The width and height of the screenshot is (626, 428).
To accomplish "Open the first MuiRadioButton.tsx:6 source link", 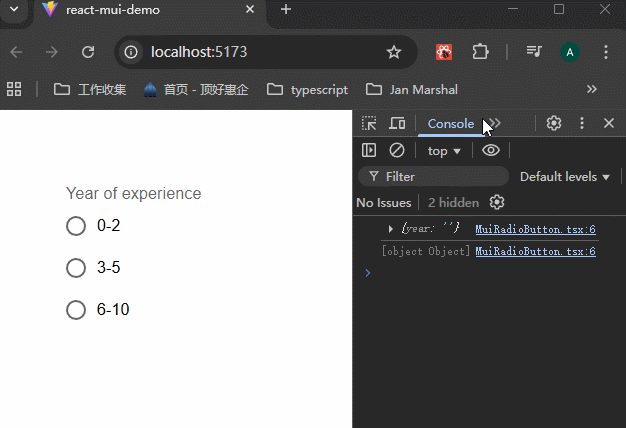I will tap(535, 230).
